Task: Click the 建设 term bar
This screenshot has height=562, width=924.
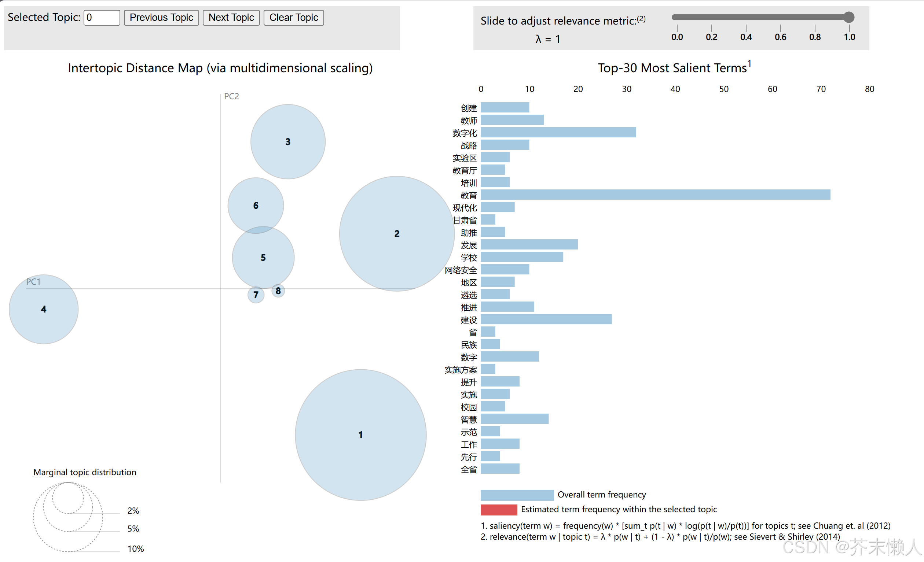Action: tap(546, 319)
